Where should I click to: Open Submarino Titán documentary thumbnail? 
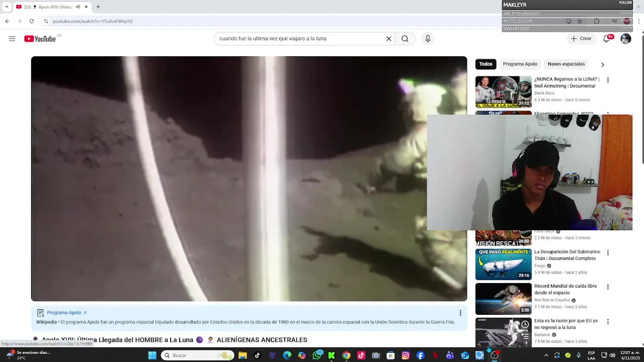click(x=503, y=264)
